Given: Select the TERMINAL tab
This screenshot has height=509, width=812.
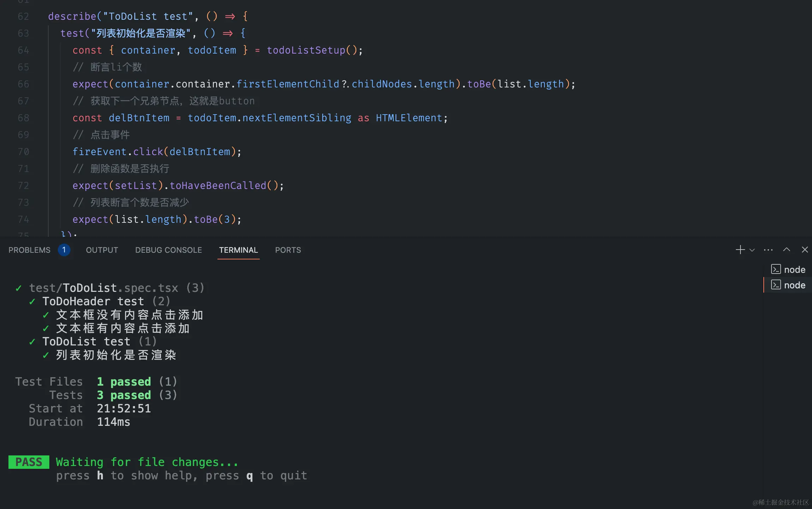Looking at the screenshot, I should point(238,250).
